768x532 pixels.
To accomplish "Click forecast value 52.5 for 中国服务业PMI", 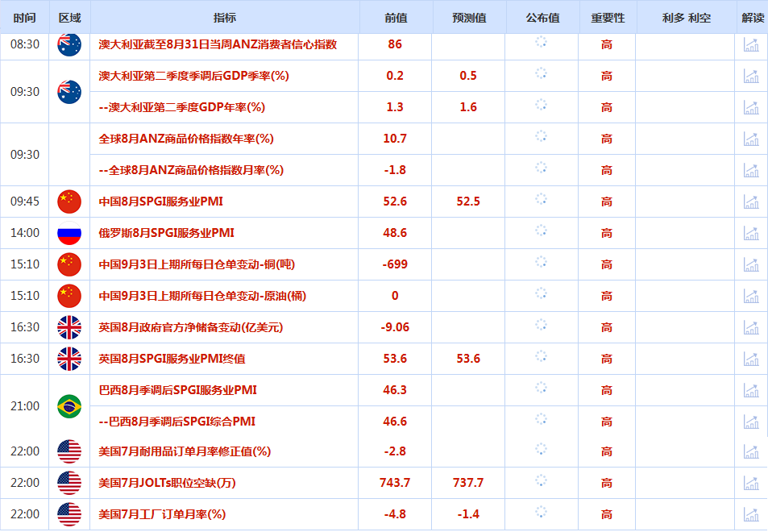I will 468,202.
